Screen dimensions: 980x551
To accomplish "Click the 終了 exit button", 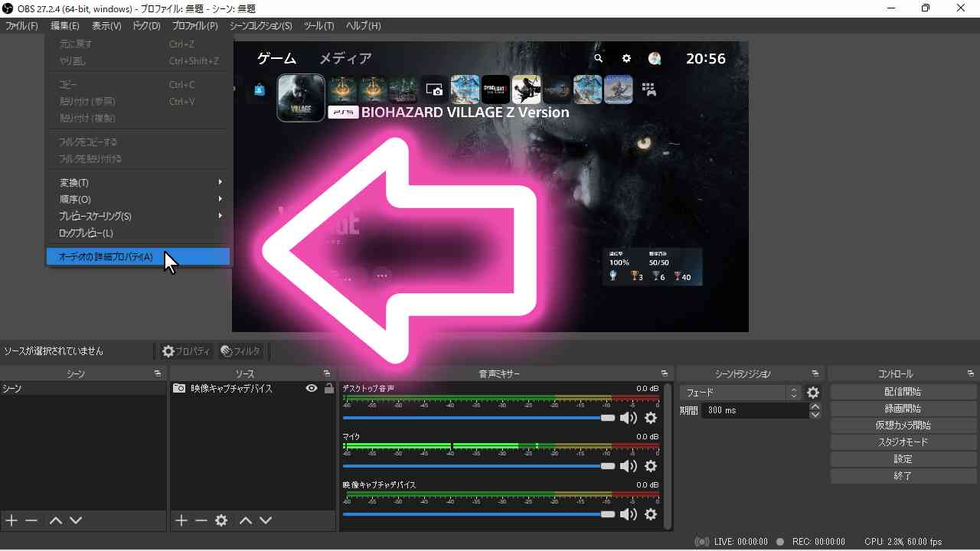I will point(903,476).
